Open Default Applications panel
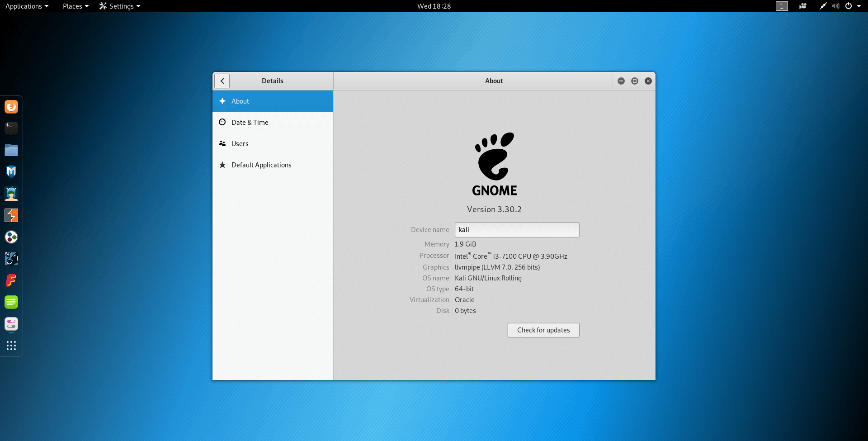Viewport: 868px width, 441px height. click(x=273, y=165)
